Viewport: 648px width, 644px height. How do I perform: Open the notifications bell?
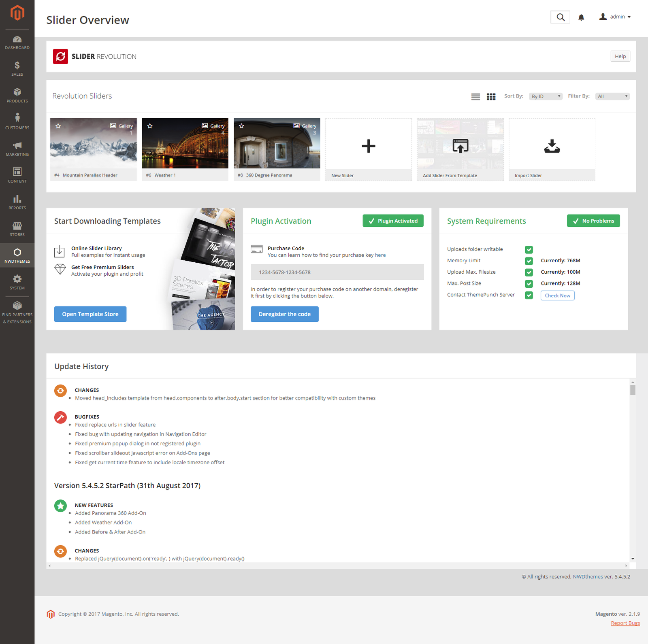pyautogui.click(x=581, y=17)
